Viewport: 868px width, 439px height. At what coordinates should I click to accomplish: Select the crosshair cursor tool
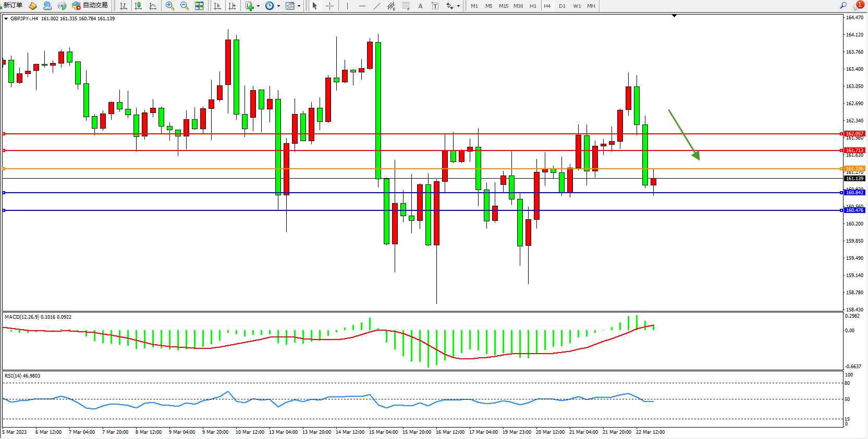(x=329, y=6)
